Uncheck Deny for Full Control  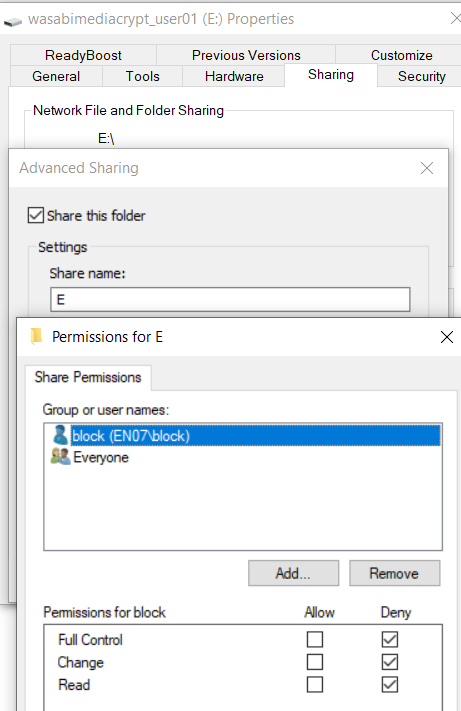[x=390, y=639]
